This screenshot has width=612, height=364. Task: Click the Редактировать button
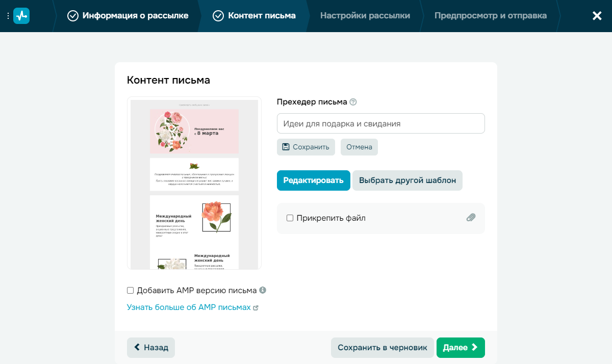(314, 180)
